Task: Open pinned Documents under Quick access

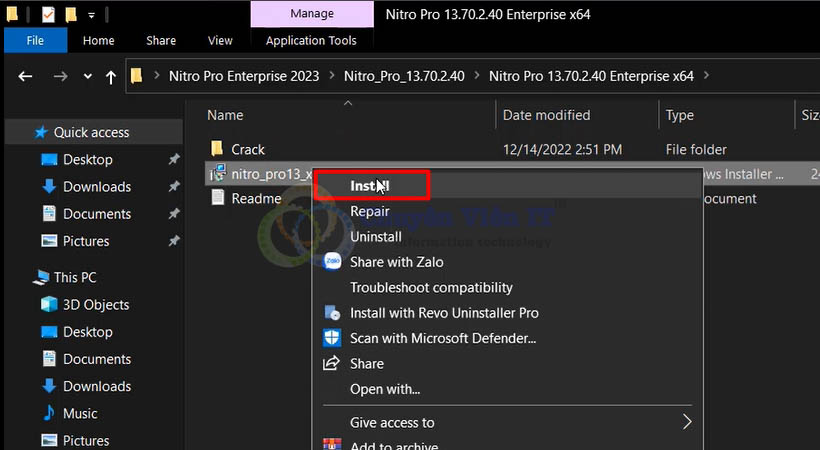Action: tap(97, 214)
